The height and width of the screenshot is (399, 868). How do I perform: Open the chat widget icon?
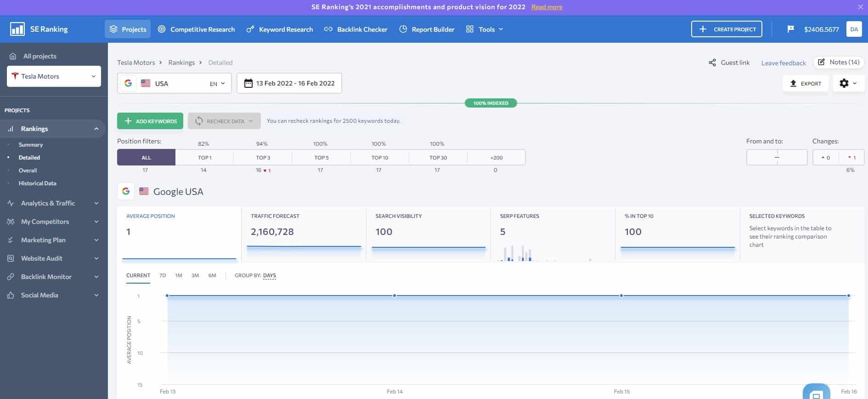click(816, 393)
